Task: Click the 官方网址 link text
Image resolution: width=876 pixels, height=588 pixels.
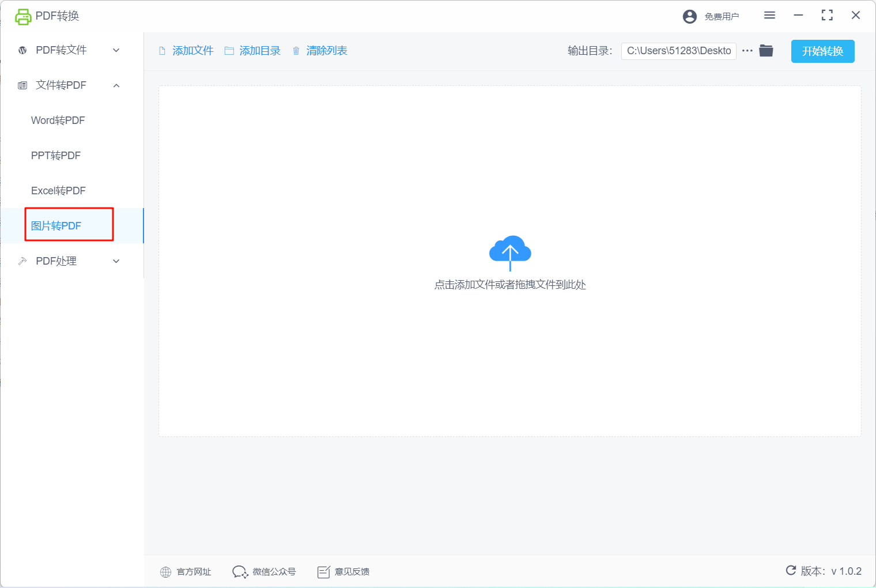Action: pyautogui.click(x=194, y=572)
